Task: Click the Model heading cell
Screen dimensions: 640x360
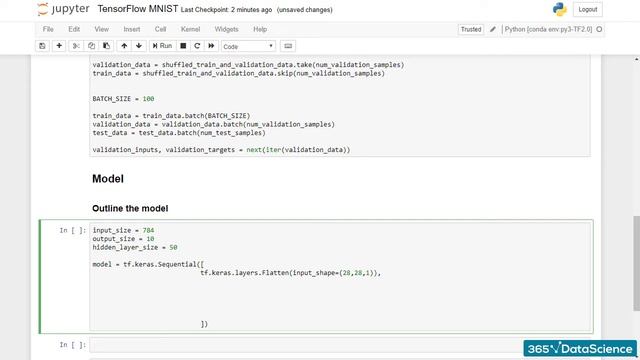Action: (x=108, y=179)
